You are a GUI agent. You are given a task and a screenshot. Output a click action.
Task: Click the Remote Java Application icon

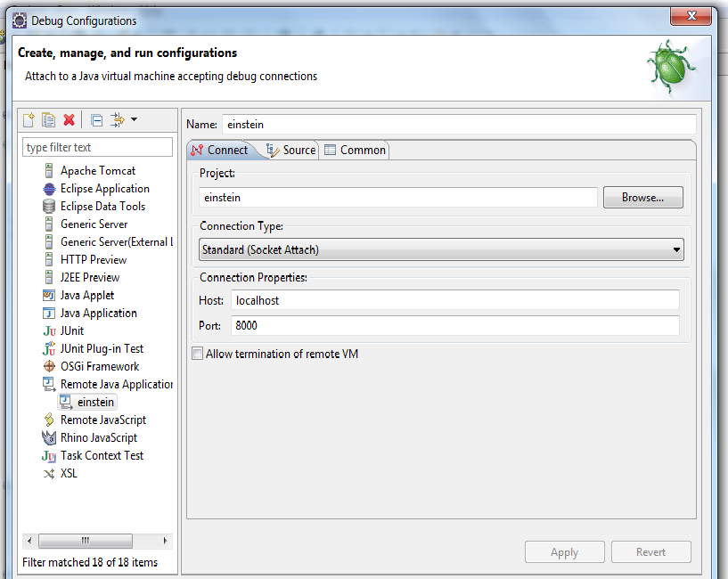(49, 384)
